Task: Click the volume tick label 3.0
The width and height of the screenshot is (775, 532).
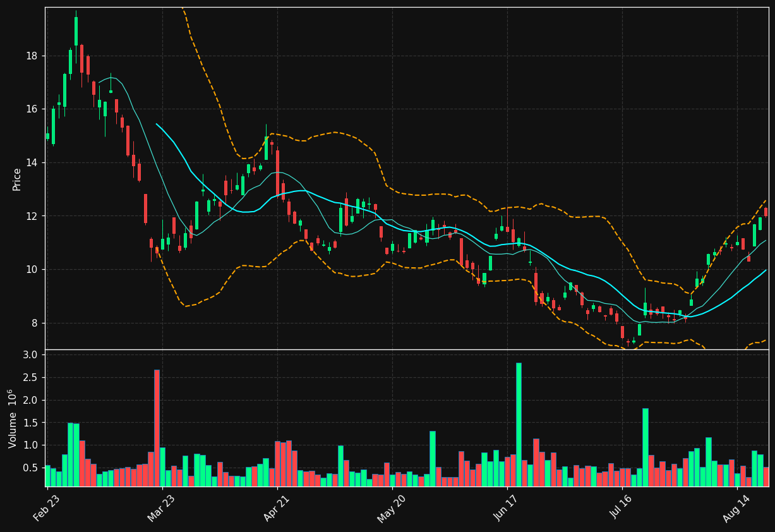Action: click(x=31, y=355)
